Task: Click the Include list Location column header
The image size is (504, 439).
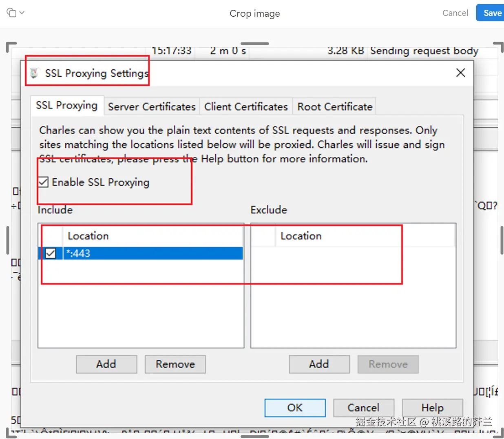Action: coord(153,236)
